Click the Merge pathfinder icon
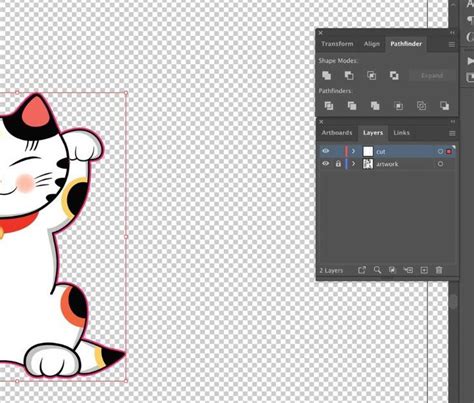This screenshot has width=474, height=403. [x=375, y=106]
